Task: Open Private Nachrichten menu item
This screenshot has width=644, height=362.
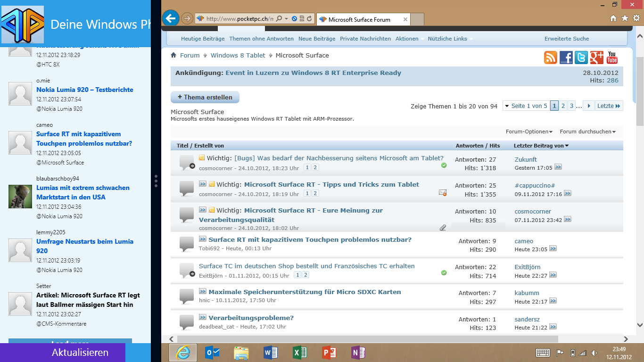Action: pyautogui.click(x=365, y=39)
